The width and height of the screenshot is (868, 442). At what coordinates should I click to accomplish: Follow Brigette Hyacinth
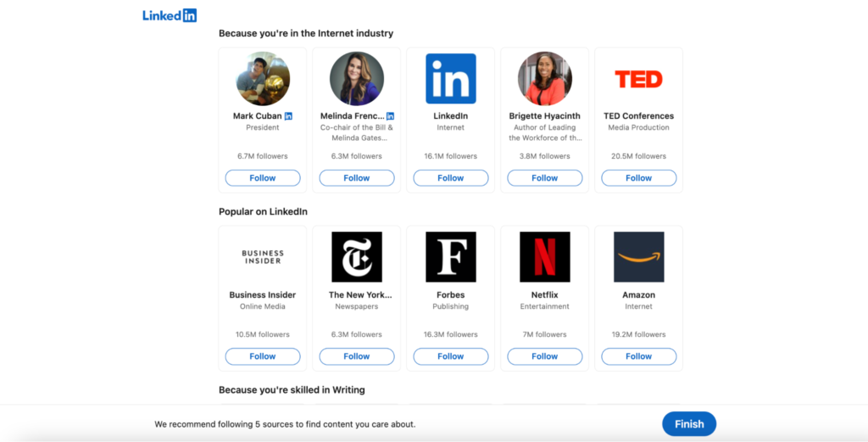pos(545,178)
